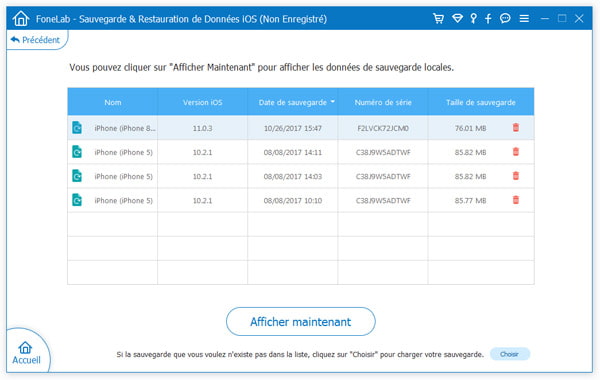Maximize the FoneLab window
The width and height of the screenshot is (600, 380).
562,18
